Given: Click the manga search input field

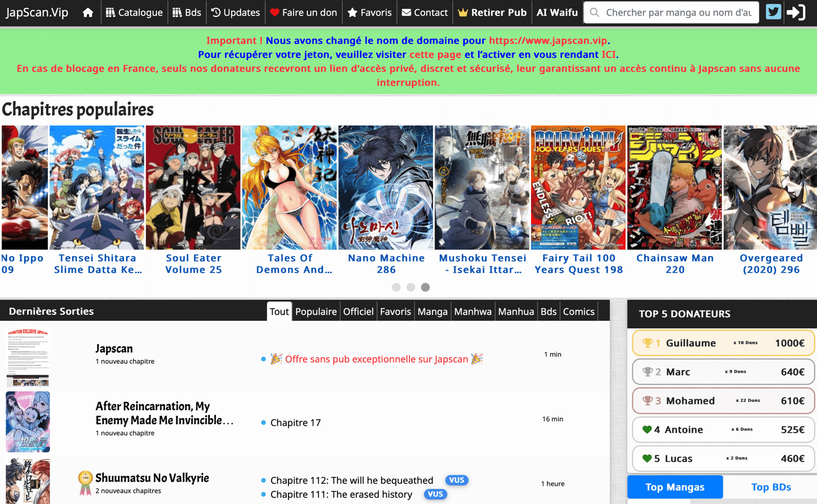Looking at the screenshot, I should pos(678,13).
